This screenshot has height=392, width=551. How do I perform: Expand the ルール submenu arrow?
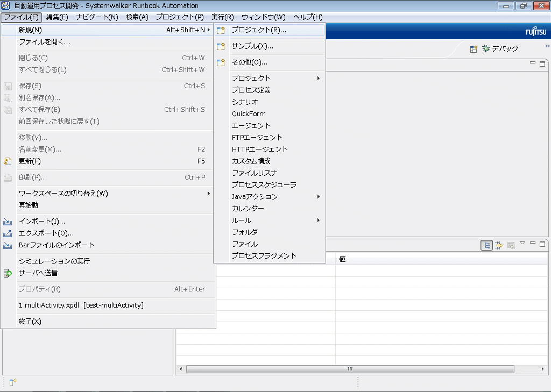point(319,220)
